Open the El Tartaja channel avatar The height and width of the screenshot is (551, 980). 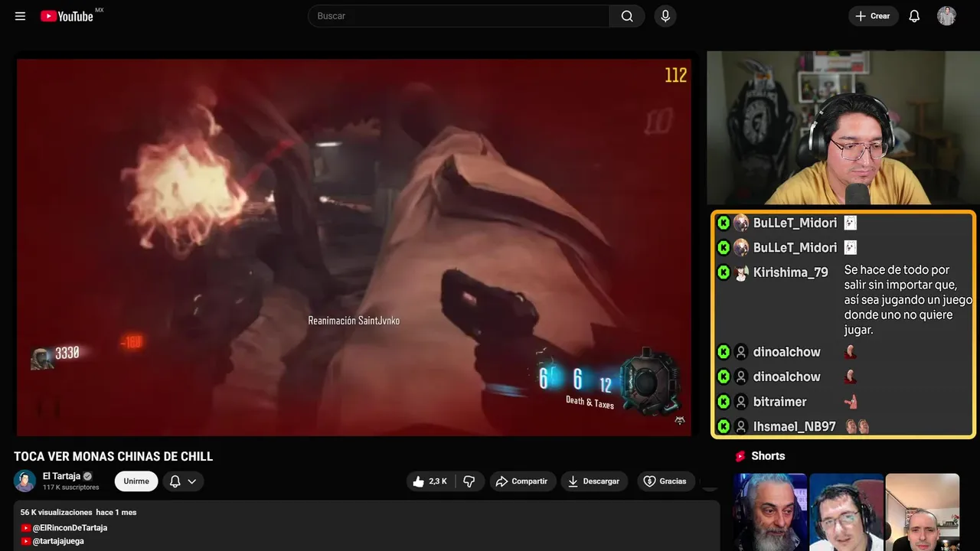(24, 481)
